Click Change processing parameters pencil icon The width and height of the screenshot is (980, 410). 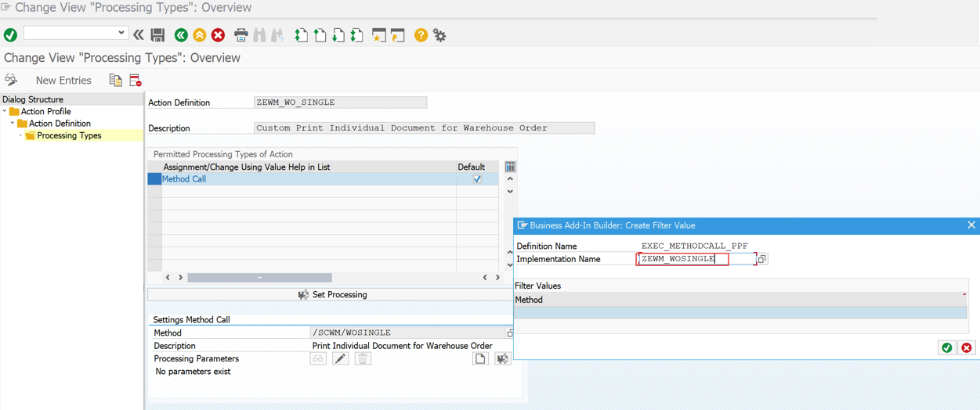(340, 358)
